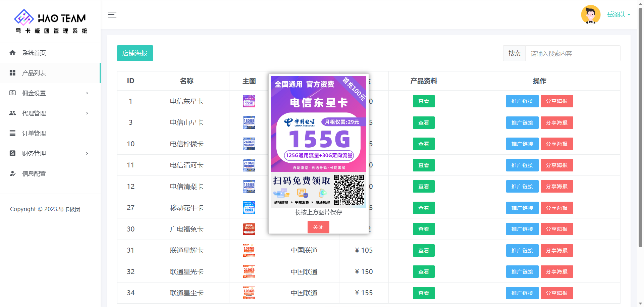Open 联通星尘卡 main image thumbnail
The image size is (644, 307).
(249, 293)
